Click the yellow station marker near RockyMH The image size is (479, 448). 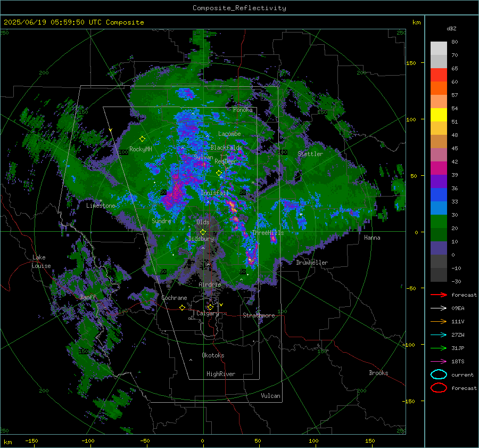coord(142,139)
